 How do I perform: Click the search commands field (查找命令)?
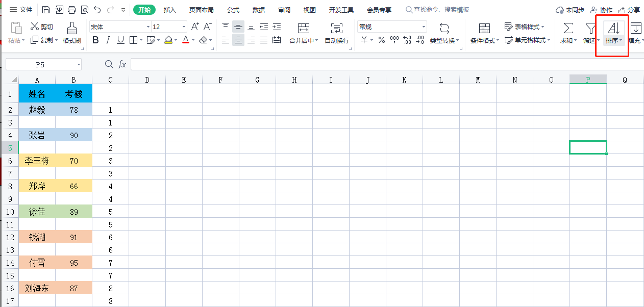(x=437, y=10)
